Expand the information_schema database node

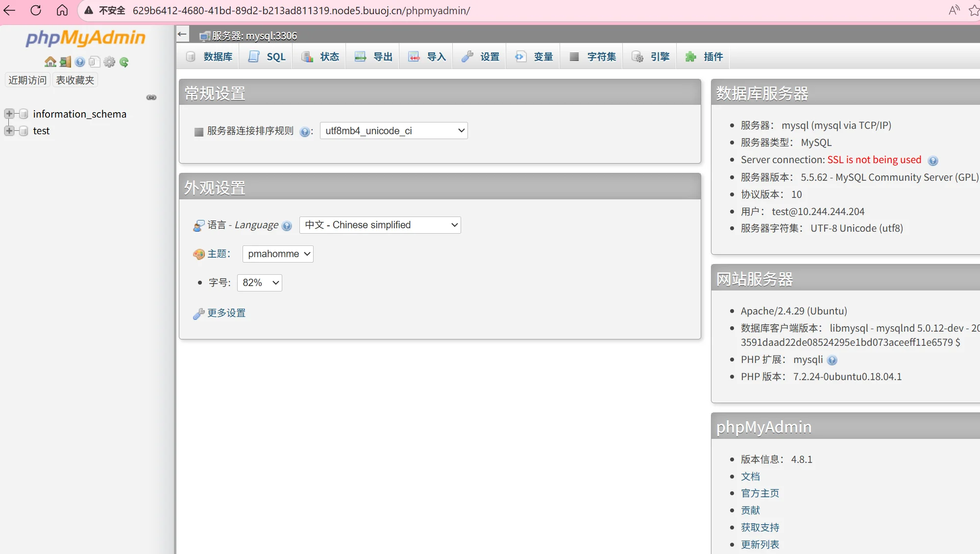point(9,114)
